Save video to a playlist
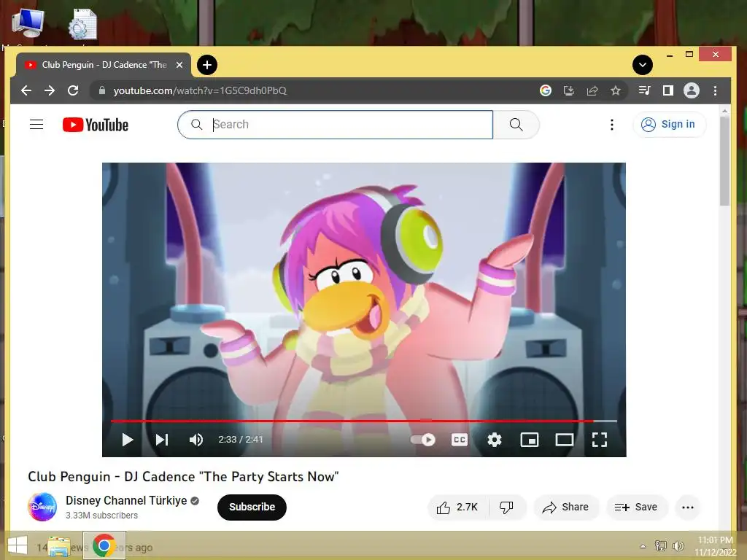The width and height of the screenshot is (747, 560). pos(636,507)
